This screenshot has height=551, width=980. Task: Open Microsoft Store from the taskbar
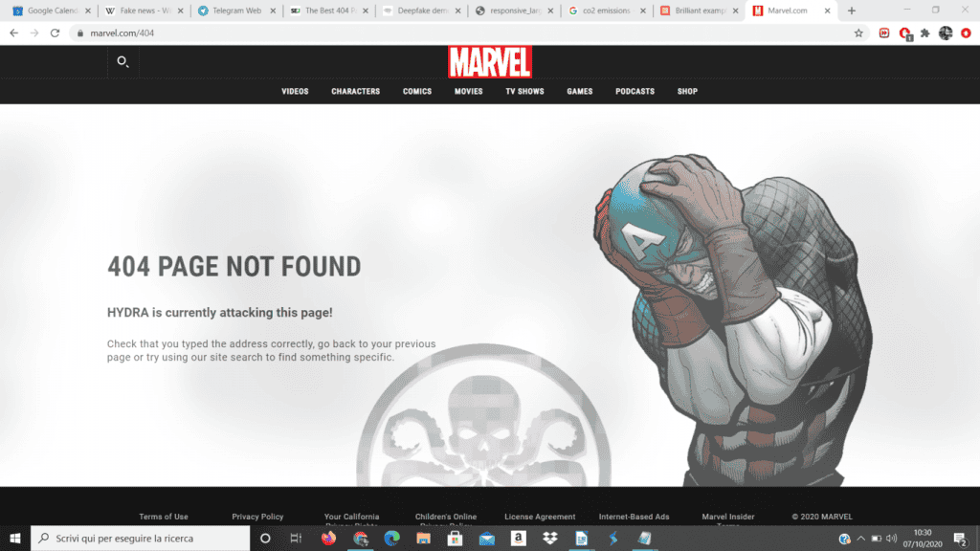[x=455, y=539]
